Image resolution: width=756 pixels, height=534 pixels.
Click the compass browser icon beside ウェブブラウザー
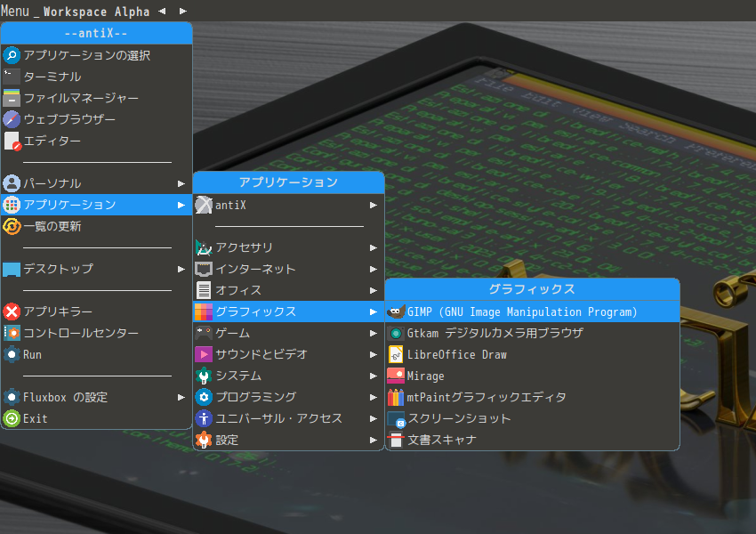pos(12,119)
